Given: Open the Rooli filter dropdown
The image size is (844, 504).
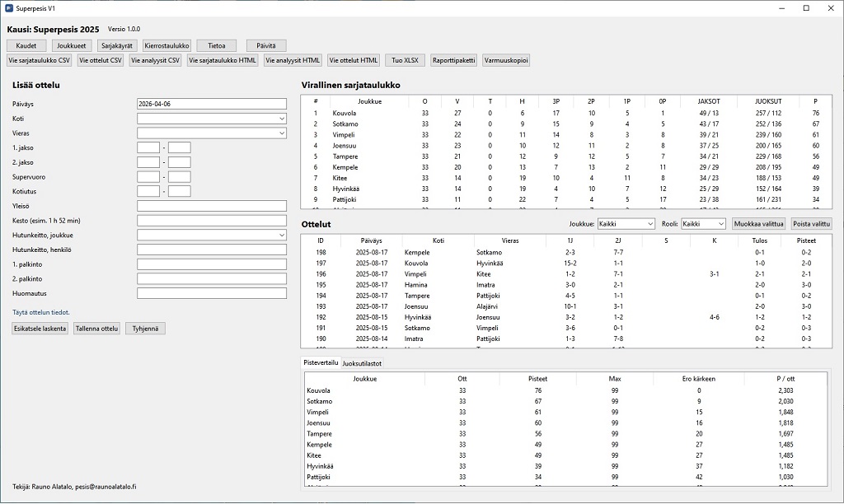Looking at the screenshot, I should [x=703, y=223].
